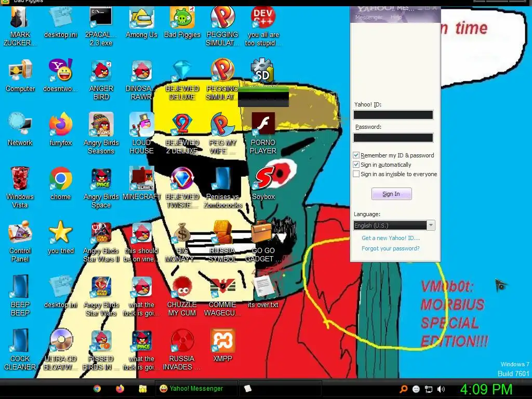Screen dimensions: 532x399
Task: Open the Bad Piggies shortcut
Action: click(x=182, y=23)
